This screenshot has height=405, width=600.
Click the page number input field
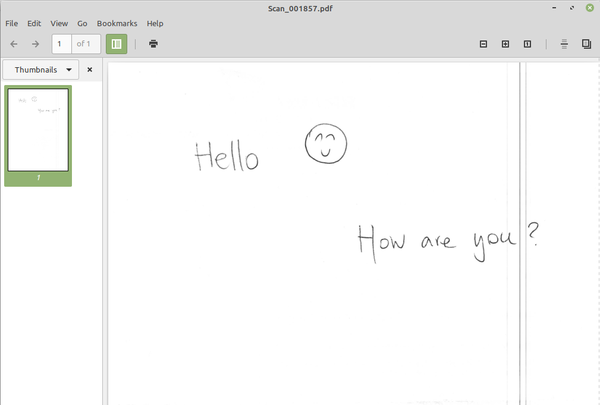click(x=62, y=44)
